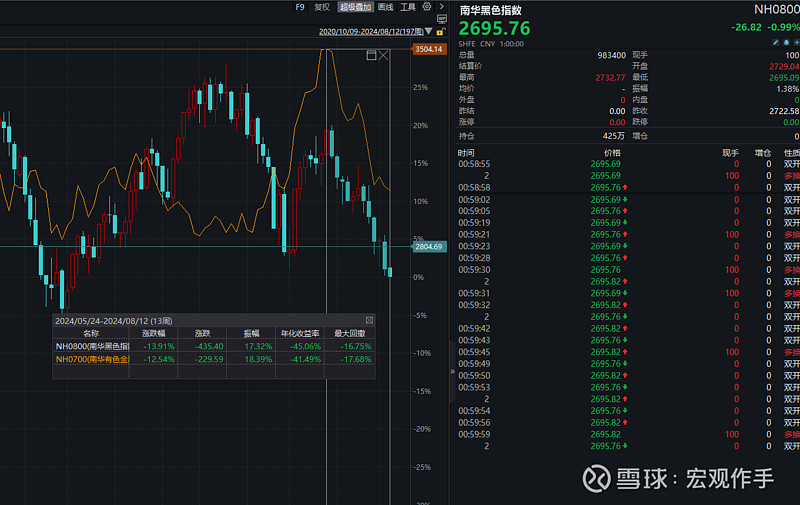800x505 pixels.
Task: Toggle the 超级叠加 overlay button
Action: (356, 7)
